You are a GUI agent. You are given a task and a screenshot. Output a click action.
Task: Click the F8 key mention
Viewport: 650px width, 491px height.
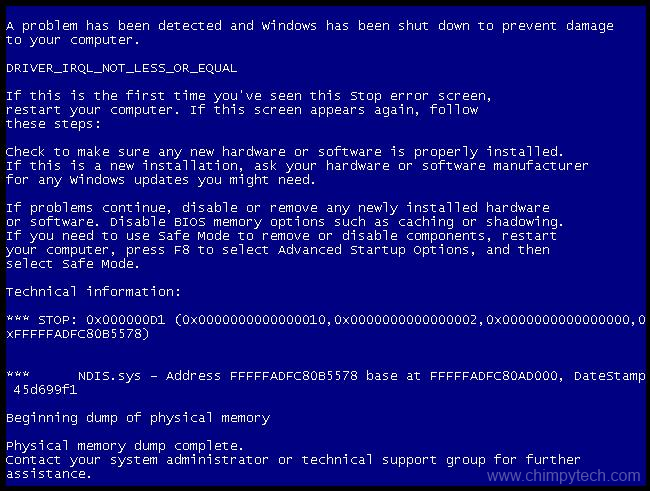tap(182, 250)
